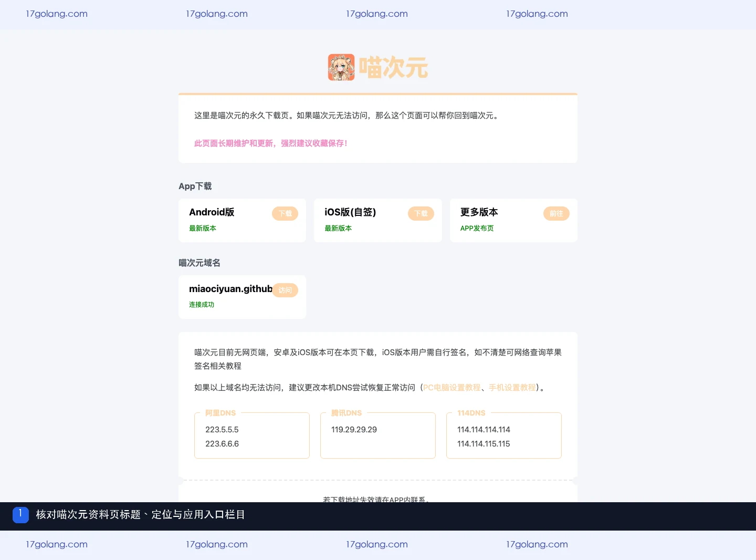756x560 pixels.
Task: Click the 喵次元 mascot logo icon
Action: click(341, 67)
